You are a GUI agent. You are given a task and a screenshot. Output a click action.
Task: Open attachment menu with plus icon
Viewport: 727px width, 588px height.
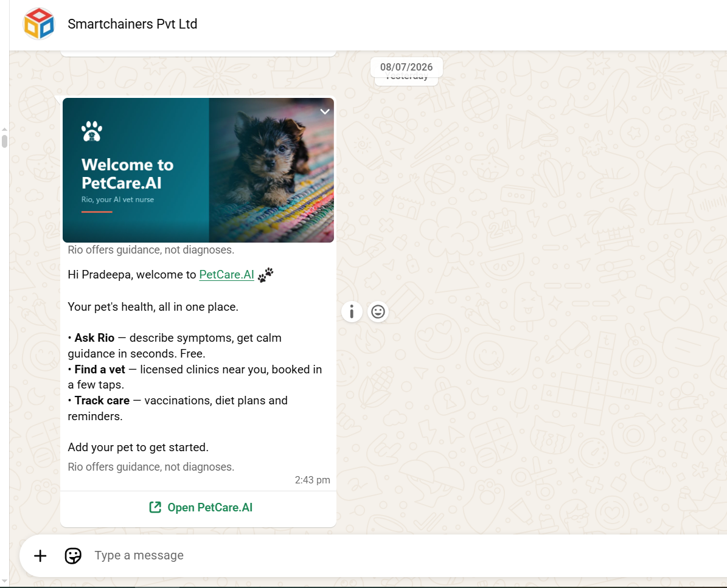[40, 556]
